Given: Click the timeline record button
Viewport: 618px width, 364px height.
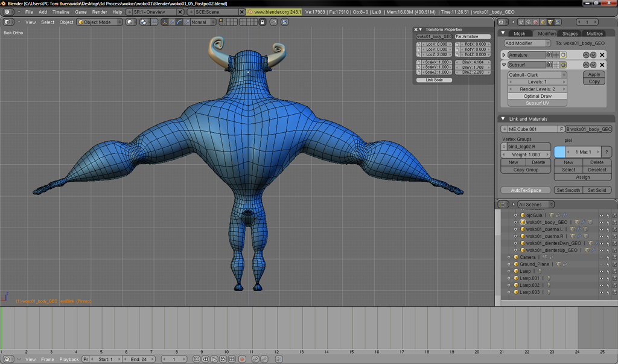Looking at the screenshot, I should (x=242, y=359).
